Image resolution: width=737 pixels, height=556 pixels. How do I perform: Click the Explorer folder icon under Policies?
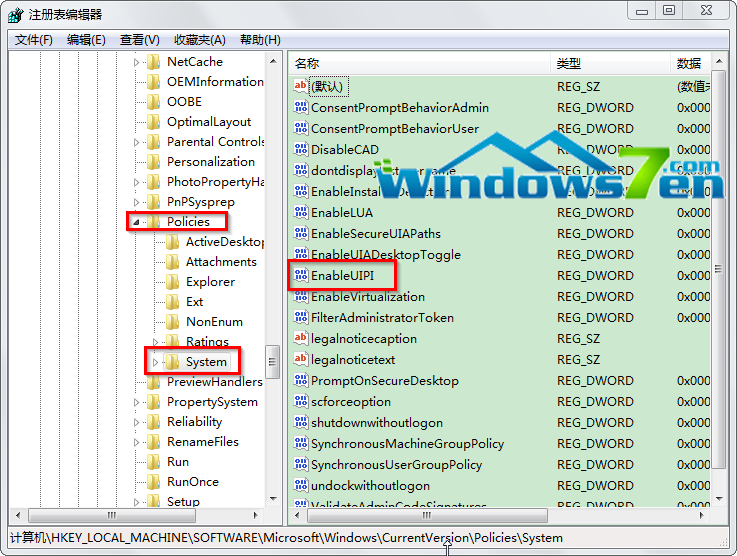point(172,282)
